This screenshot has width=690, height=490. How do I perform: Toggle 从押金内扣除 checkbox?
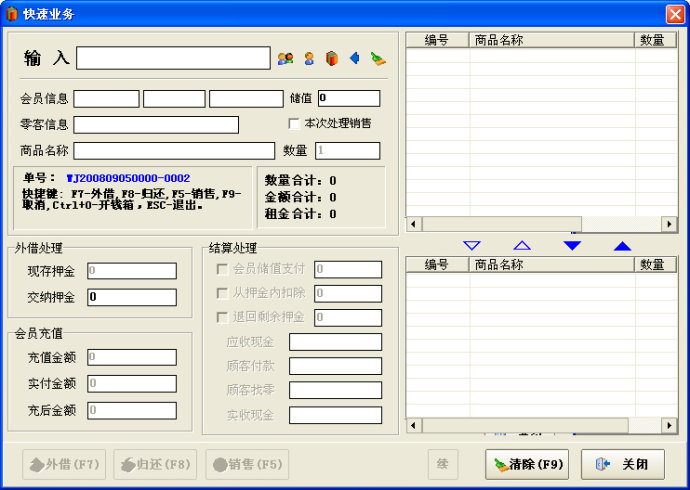[x=222, y=293]
